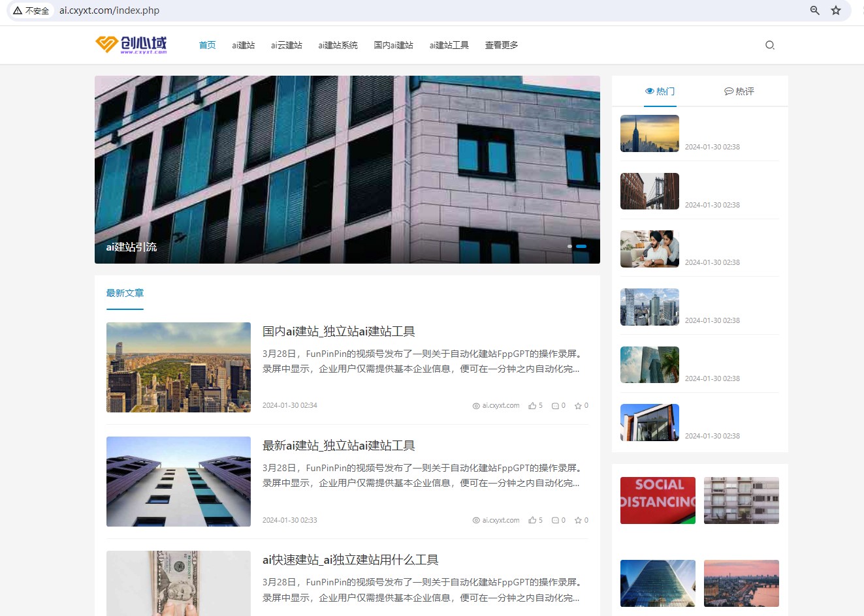Image resolution: width=864 pixels, height=616 pixels.
Task: Open article 最新ai建站_独立站ai建站工具
Action: [x=339, y=446]
